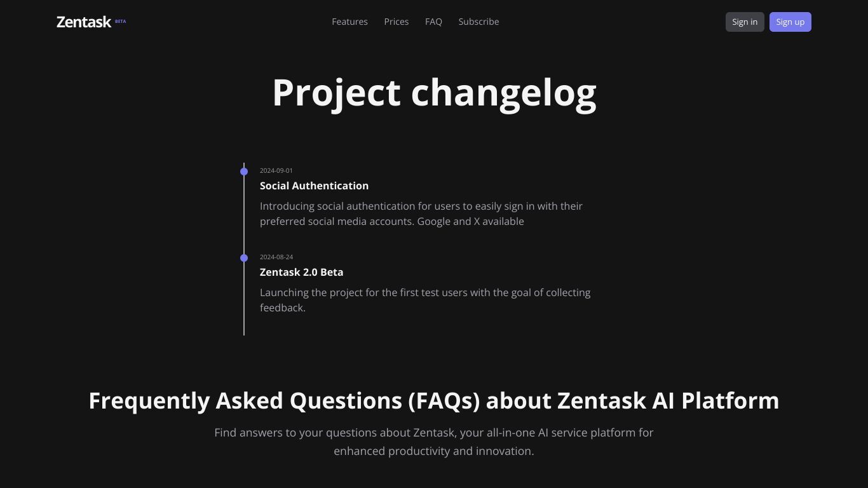Image resolution: width=868 pixels, height=488 pixels.
Task: Click the Zentask 2.0 Beta entry title
Action: click(301, 272)
